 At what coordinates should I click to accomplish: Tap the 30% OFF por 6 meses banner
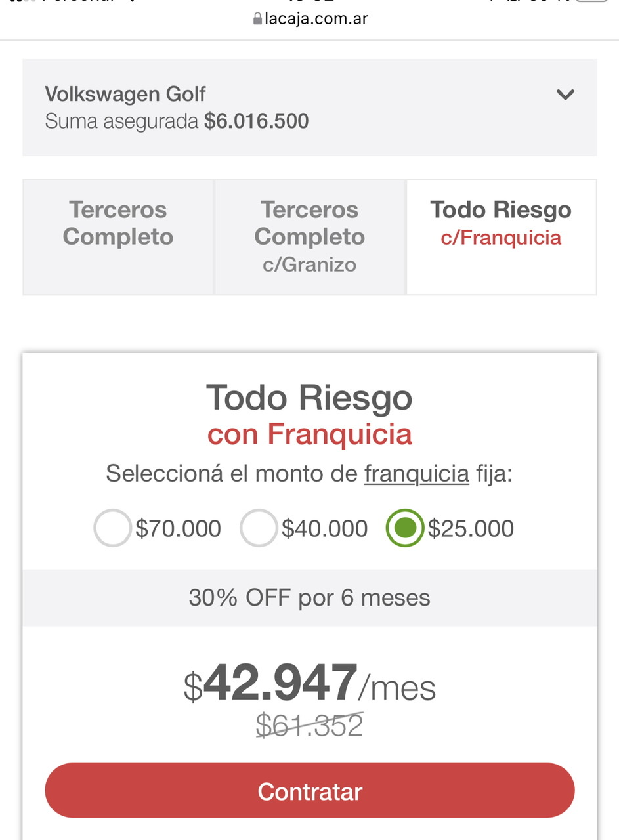point(310,598)
